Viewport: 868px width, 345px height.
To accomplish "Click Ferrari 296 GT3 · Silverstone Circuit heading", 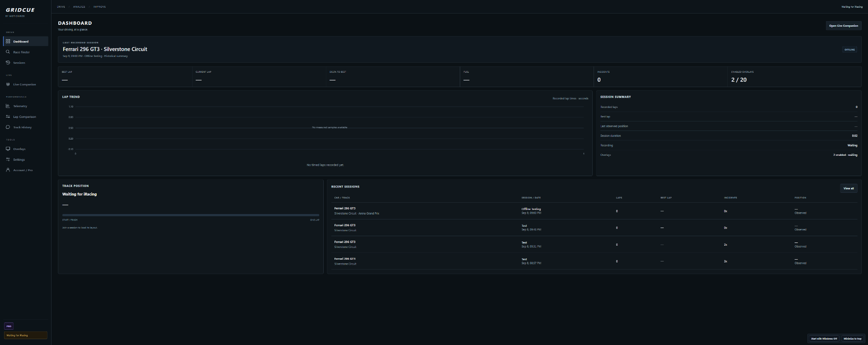I will pos(105,49).
